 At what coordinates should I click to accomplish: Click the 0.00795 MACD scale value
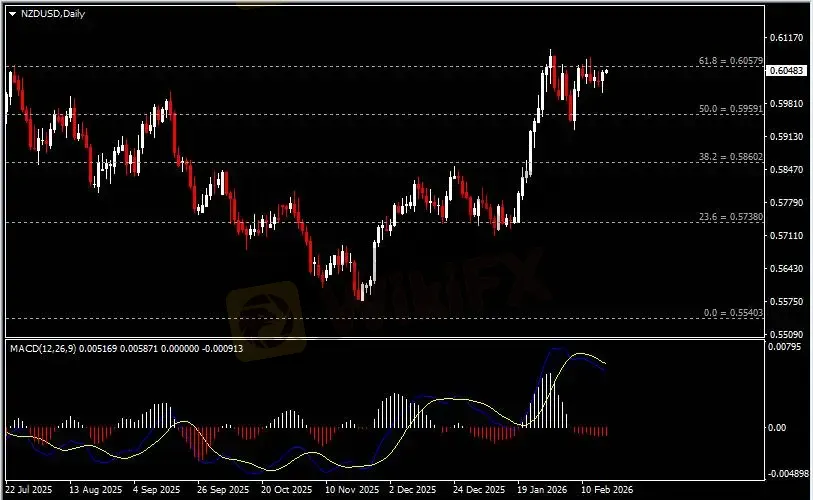784,346
